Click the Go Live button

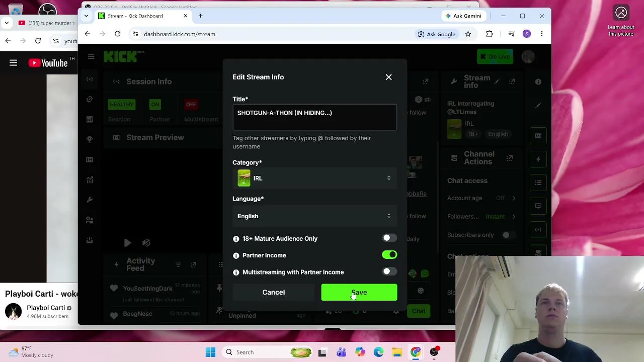coord(495,56)
